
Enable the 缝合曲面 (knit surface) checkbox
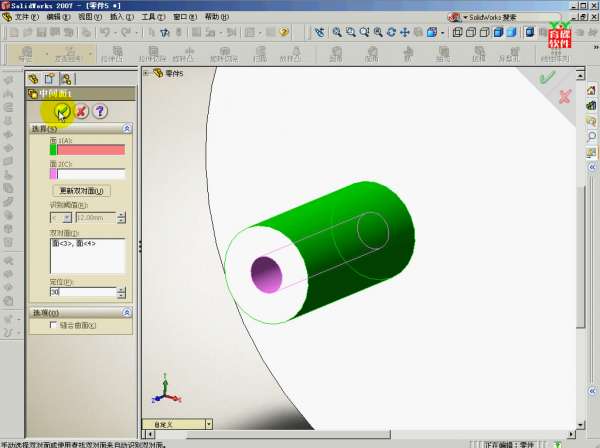pyautogui.click(x=54, y=325)
